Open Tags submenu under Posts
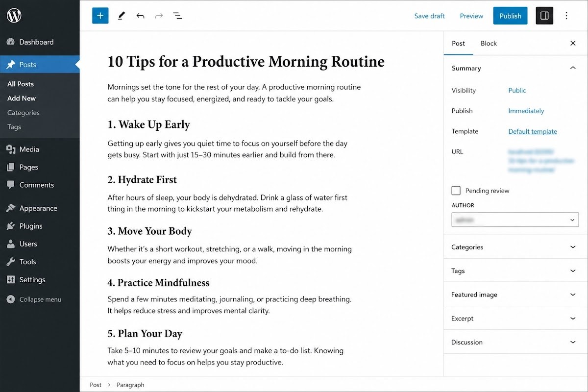 tap(14, 127)
